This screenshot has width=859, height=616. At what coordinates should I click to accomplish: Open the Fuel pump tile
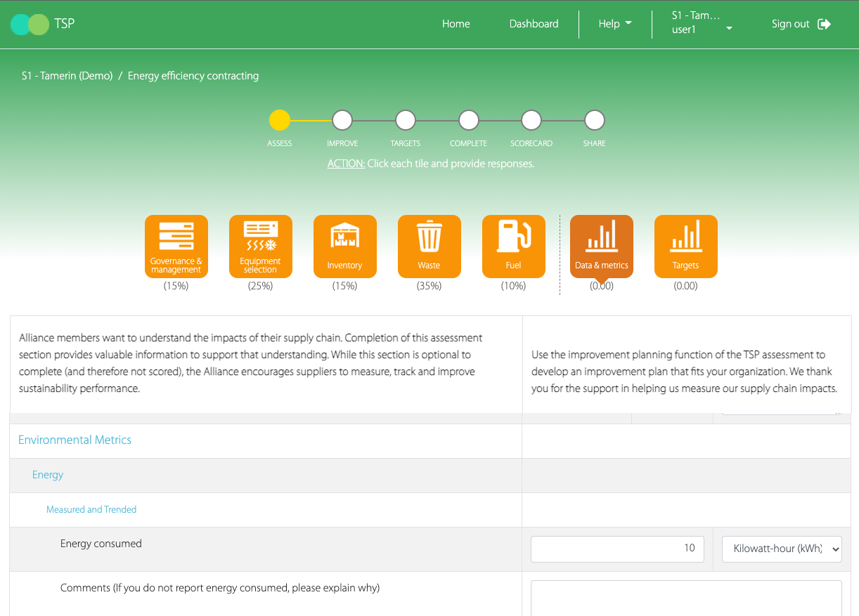[513, 246]
